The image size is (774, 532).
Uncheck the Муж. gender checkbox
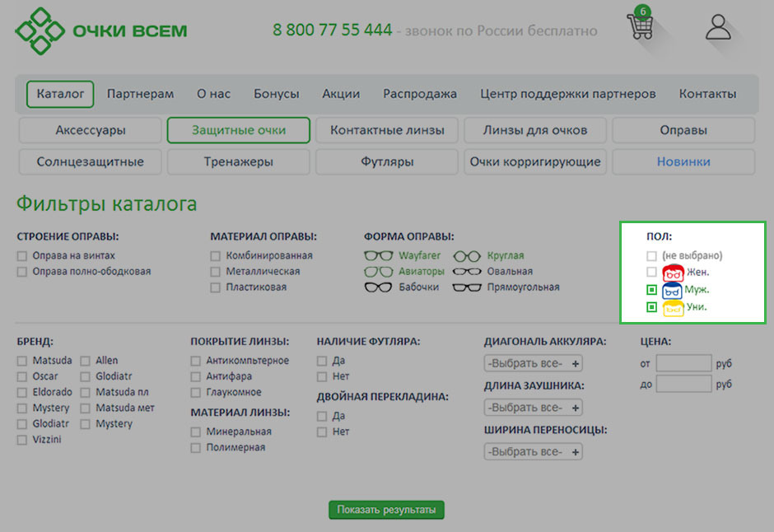click(651, 290)
